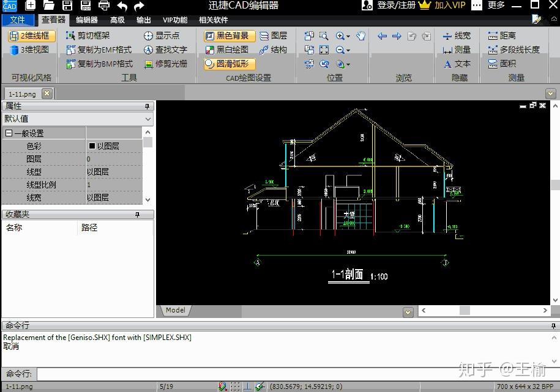Select the zoom window icon
This screenshot has height=392, width=560.
click(x=324, y=35)
